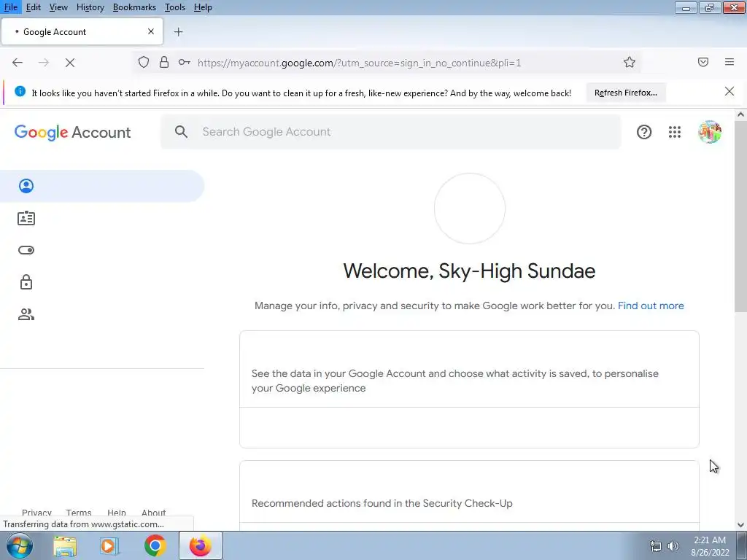Click the info icon in notification bar
The image size is (747, 560).
(20, 91)
